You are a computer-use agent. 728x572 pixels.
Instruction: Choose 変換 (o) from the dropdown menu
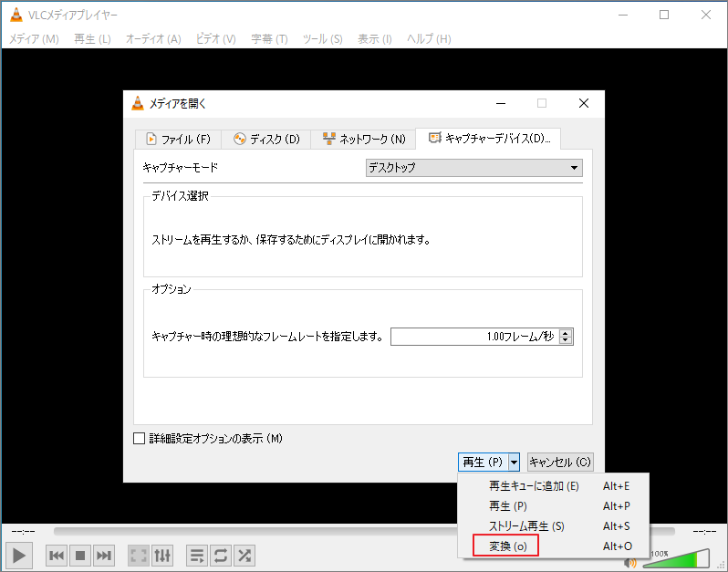[553, 546]
